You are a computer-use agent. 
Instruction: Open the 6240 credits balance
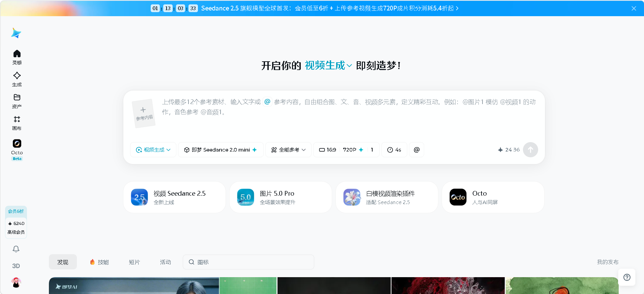(x=16, y=223)
